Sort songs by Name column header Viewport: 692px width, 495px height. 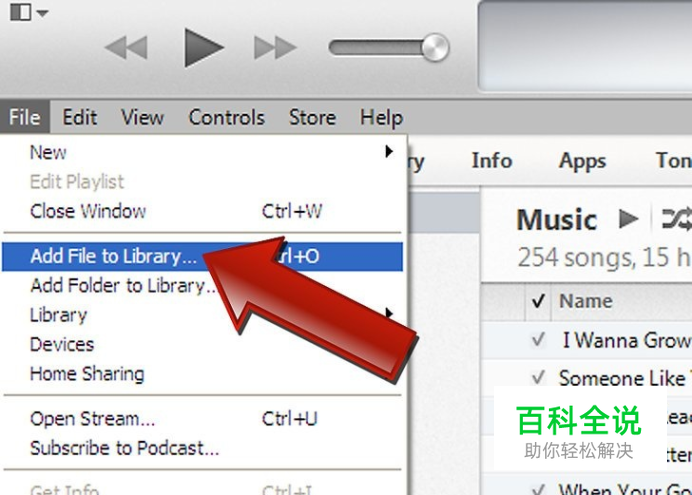pos(586,301)
